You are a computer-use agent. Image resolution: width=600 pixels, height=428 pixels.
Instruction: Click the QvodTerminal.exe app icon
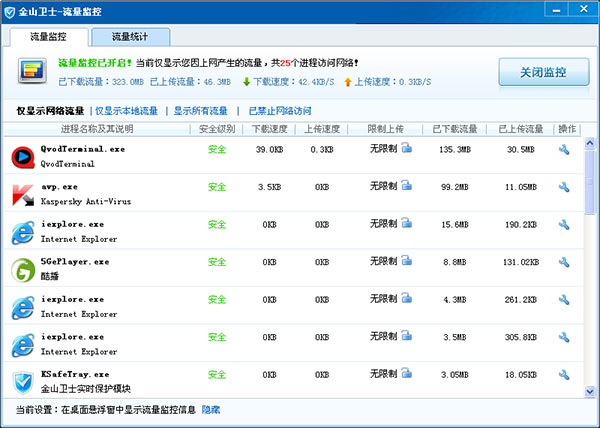click(23, 157)
